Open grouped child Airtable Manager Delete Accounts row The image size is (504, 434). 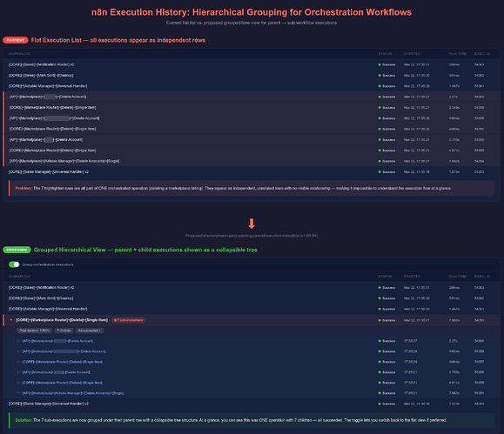point(252,393)
